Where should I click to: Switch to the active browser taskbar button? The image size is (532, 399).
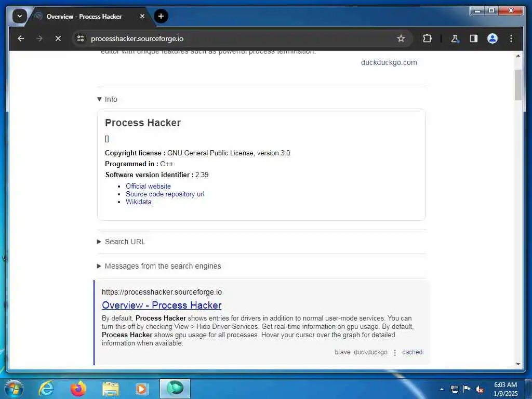point(175,389)
